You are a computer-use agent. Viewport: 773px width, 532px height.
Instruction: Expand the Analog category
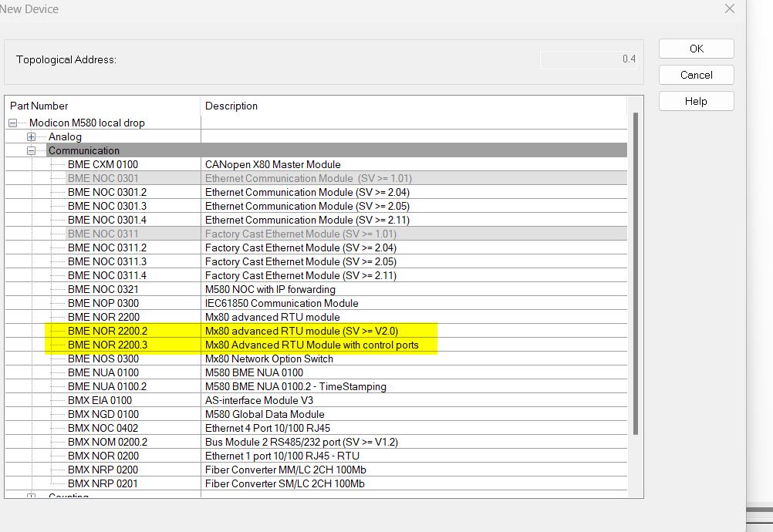(31, 137)
